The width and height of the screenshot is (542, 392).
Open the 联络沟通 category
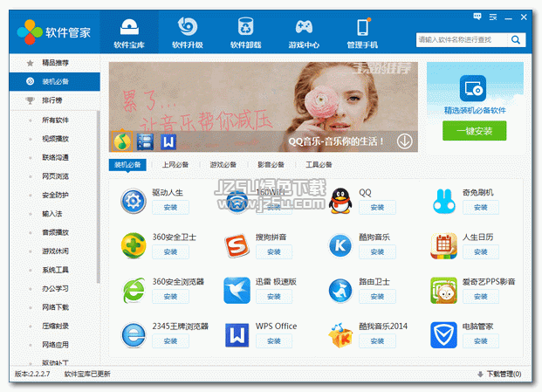pos(55,157)
